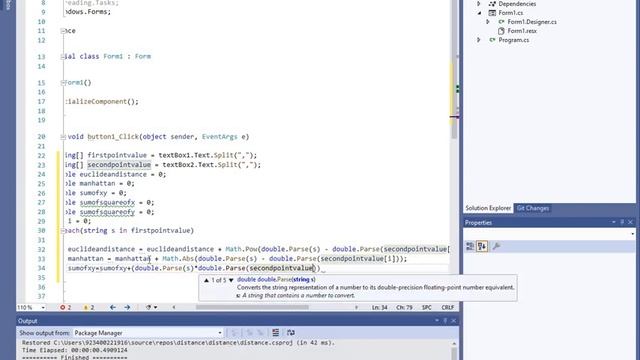Collapse the Form1 class on line 13
The height and width of the screenshot is (360, 640).
point(63,57)
